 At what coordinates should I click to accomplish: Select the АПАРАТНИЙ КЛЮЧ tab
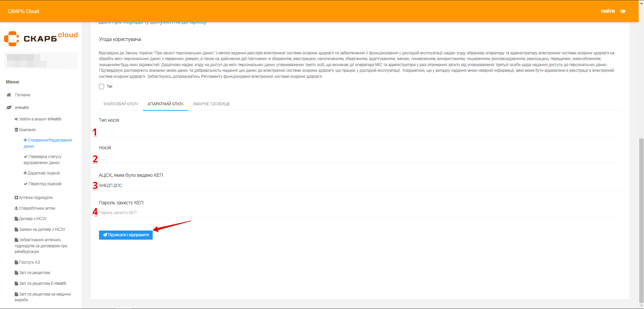(165, 104)
